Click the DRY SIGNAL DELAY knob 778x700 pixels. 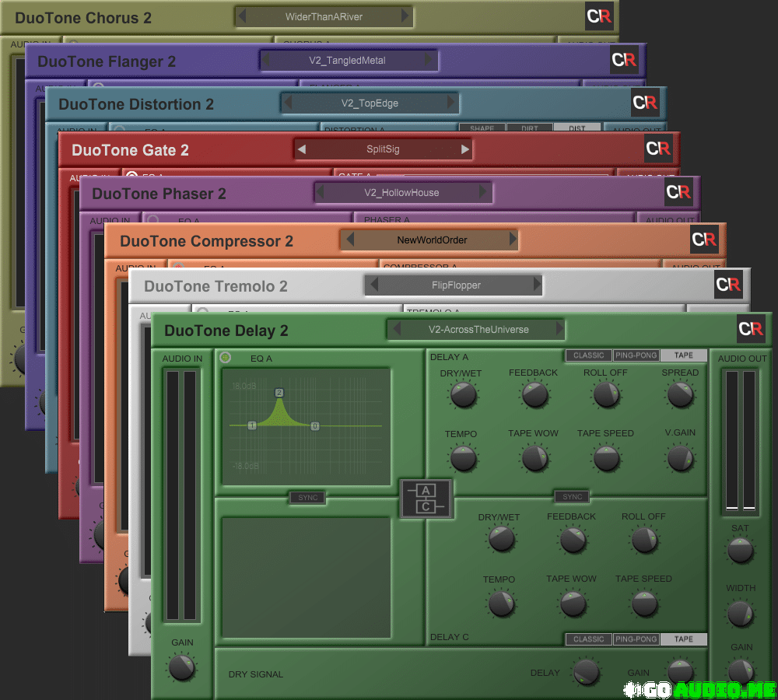click(x=586, y=672)
